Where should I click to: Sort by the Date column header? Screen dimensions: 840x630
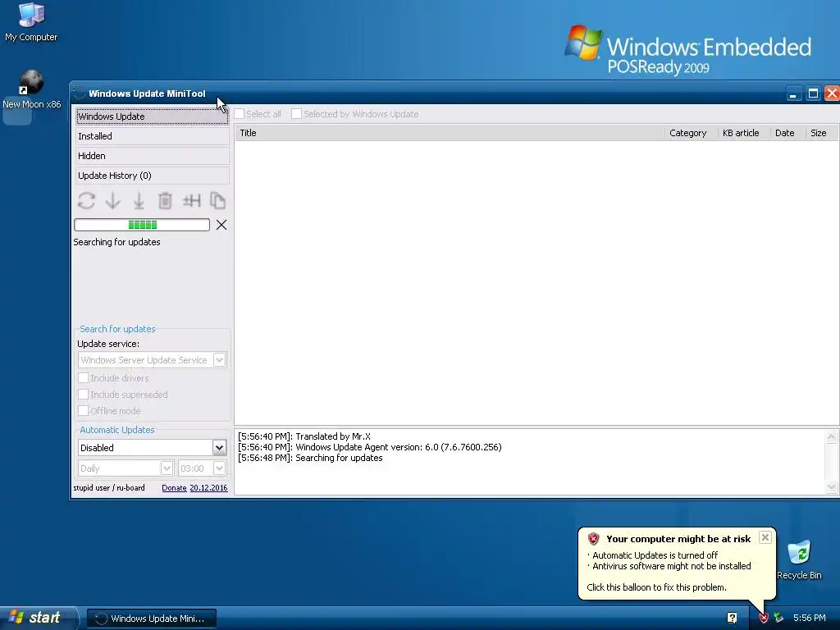pos(788,133)
